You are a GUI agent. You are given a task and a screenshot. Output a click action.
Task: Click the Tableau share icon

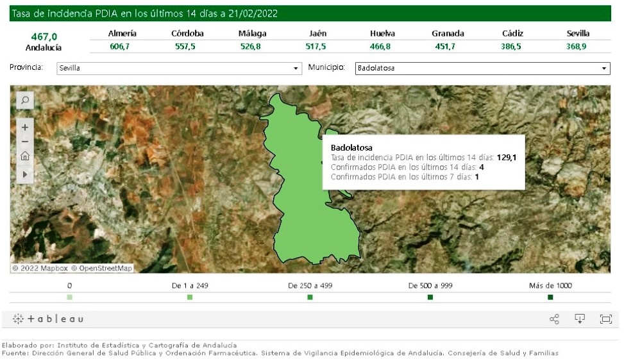[554, 319]
